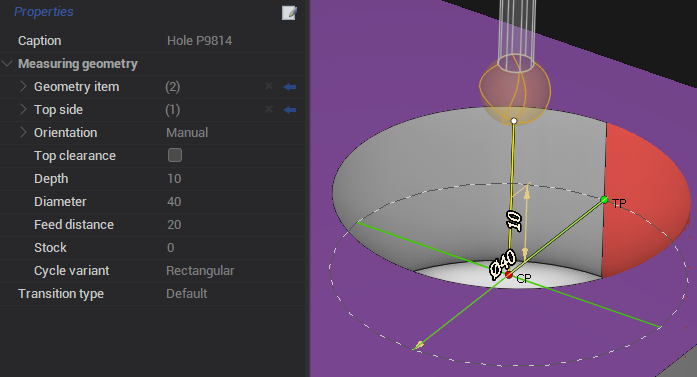Click the Top clearance label
Screen dimensions: 697x377
click(75, 156)
